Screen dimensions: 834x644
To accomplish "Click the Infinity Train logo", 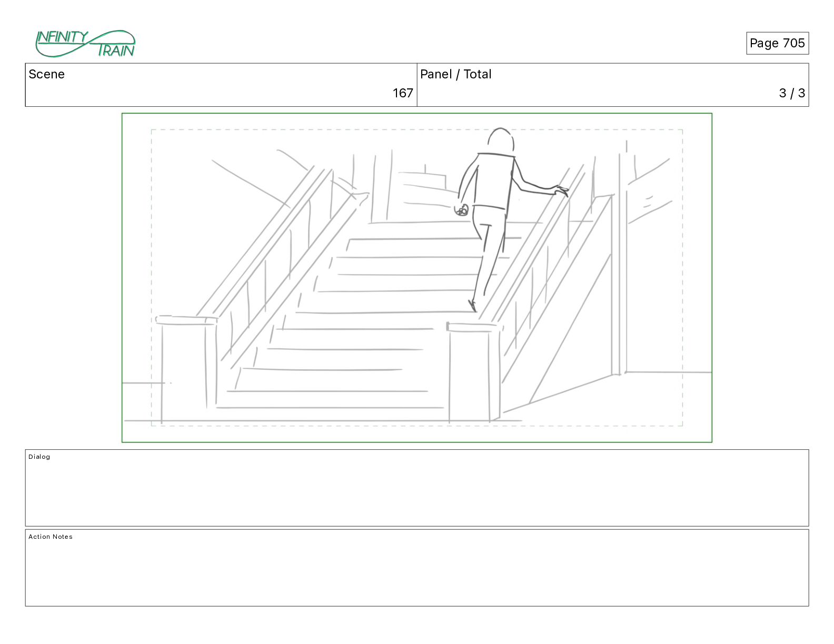I will point(85,44).
